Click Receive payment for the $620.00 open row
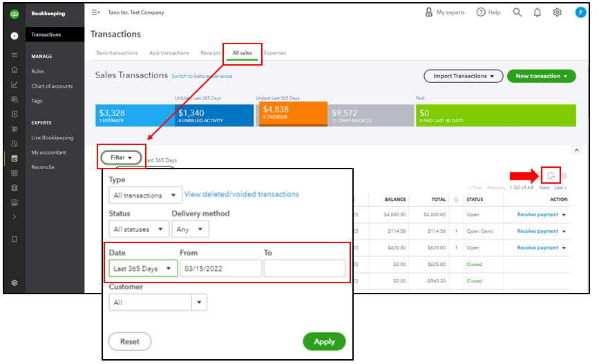 pyautogui.click(x=538, y=248)
